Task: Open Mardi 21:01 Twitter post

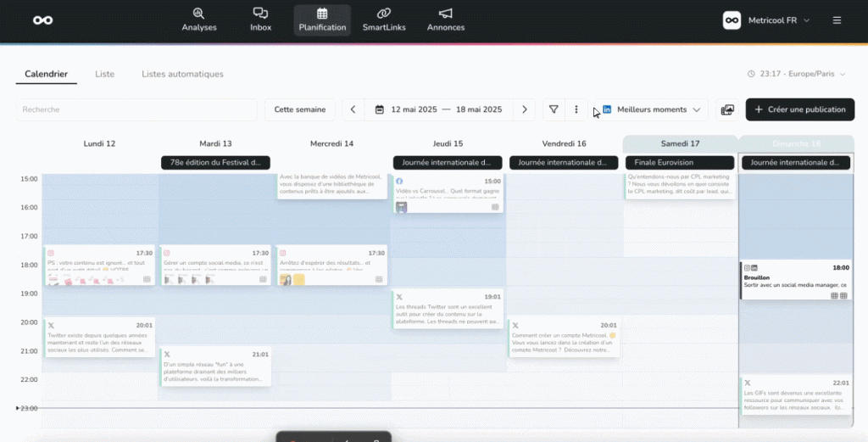Action: 216,366
